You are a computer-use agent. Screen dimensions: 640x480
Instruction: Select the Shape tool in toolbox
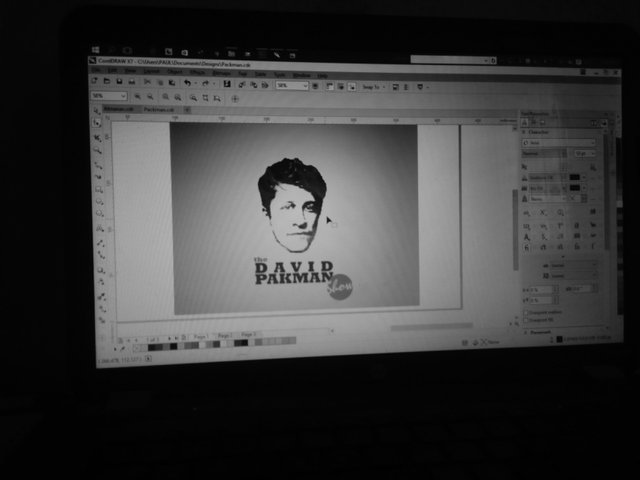[x=97, y=123]
